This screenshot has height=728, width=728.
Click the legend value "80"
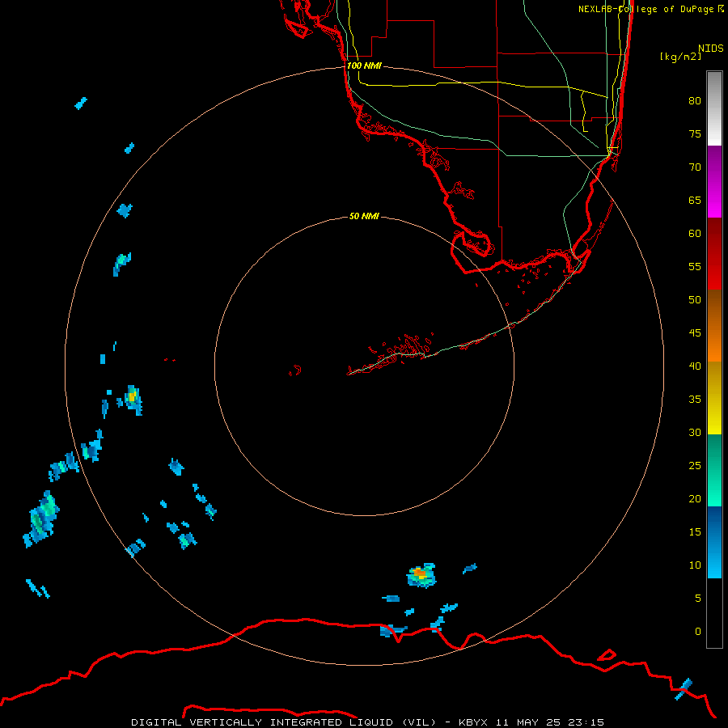click(x=695, y=101)
